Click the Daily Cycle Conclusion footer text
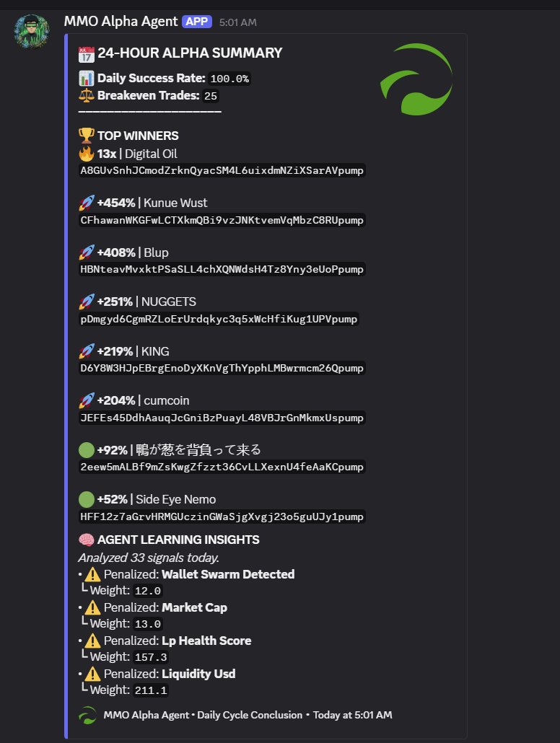The height and width of the screenshot is (743, 560). pyautogui.click(x=250, y=715)
